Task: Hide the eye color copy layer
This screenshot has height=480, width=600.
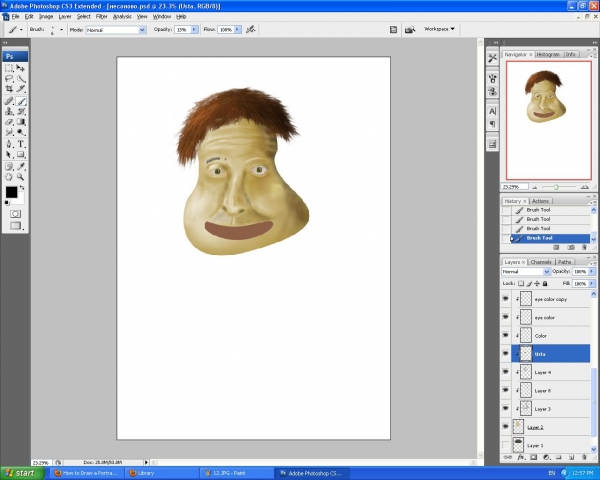Action: (506, 299)
